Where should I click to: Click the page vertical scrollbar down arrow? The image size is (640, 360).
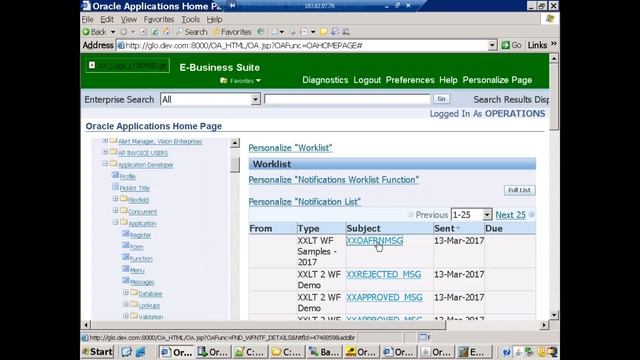pyautogui.click(x=554, y=314)
